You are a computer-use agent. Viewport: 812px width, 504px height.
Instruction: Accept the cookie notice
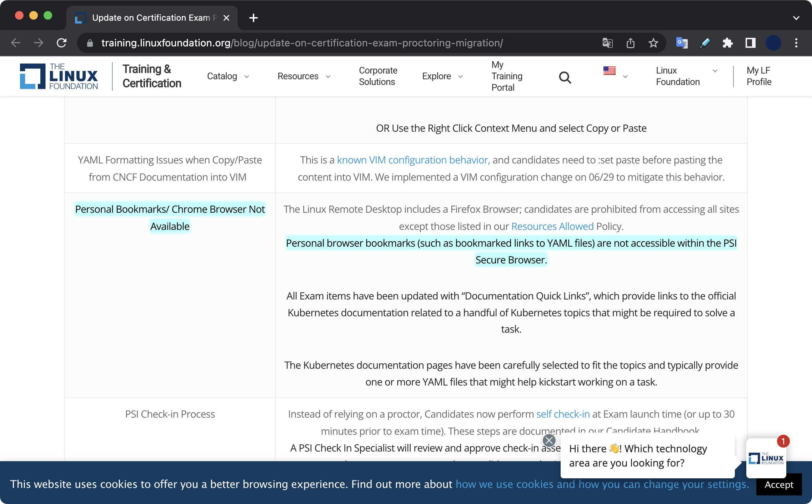coord(778,484)
